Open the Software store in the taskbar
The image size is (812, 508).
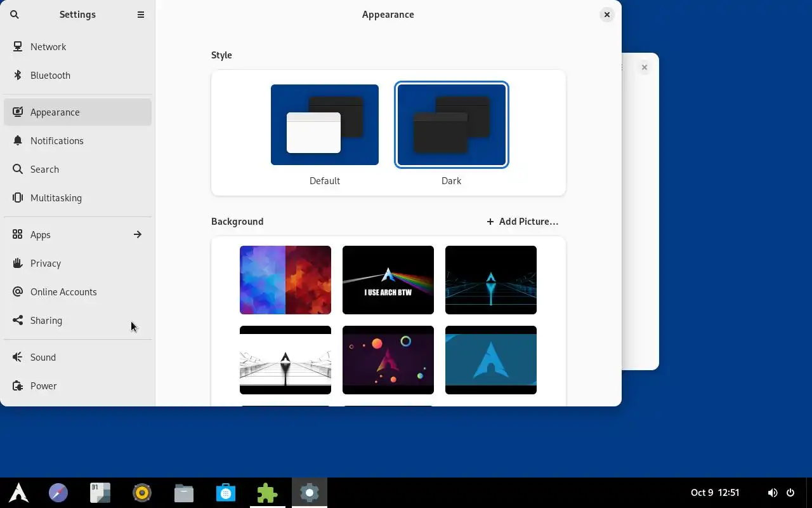226,493
